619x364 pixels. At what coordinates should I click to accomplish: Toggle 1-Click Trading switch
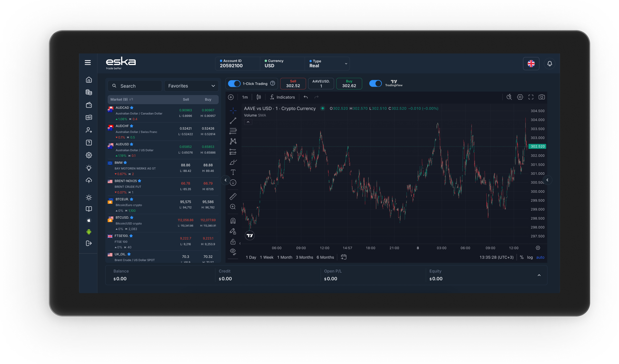pos(234,84)
